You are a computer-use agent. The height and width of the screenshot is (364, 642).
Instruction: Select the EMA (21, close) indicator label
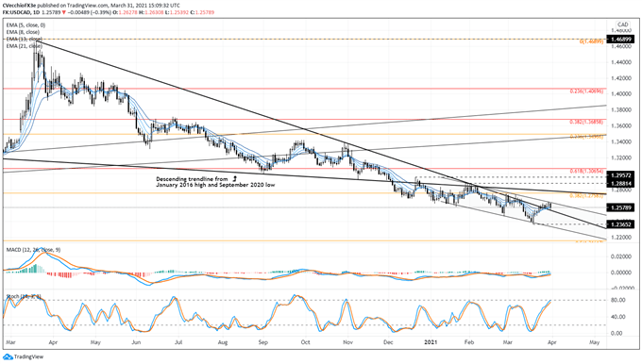25,46
